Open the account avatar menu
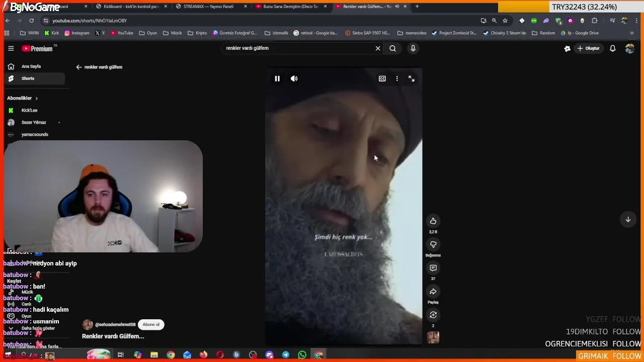This screenshot has height=362, width=644. [630, 48]
